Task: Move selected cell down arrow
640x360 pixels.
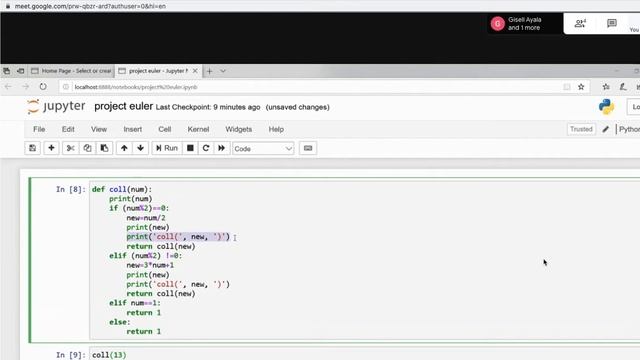Action: click(x=140, y=148)
